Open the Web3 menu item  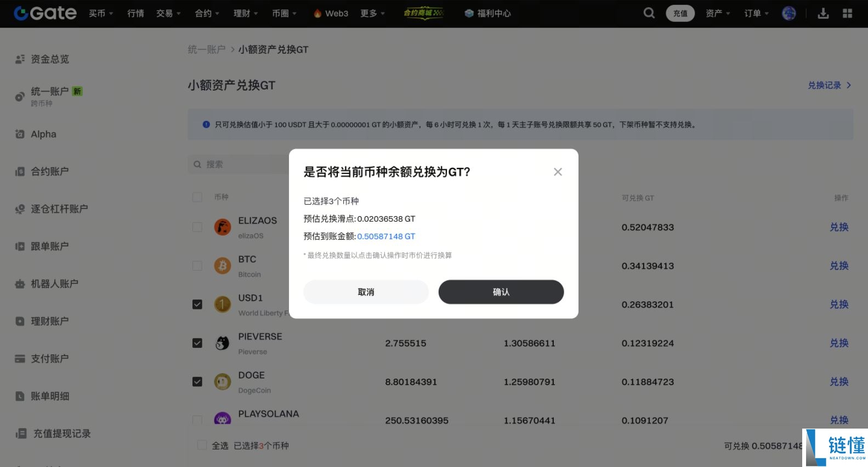337,13
